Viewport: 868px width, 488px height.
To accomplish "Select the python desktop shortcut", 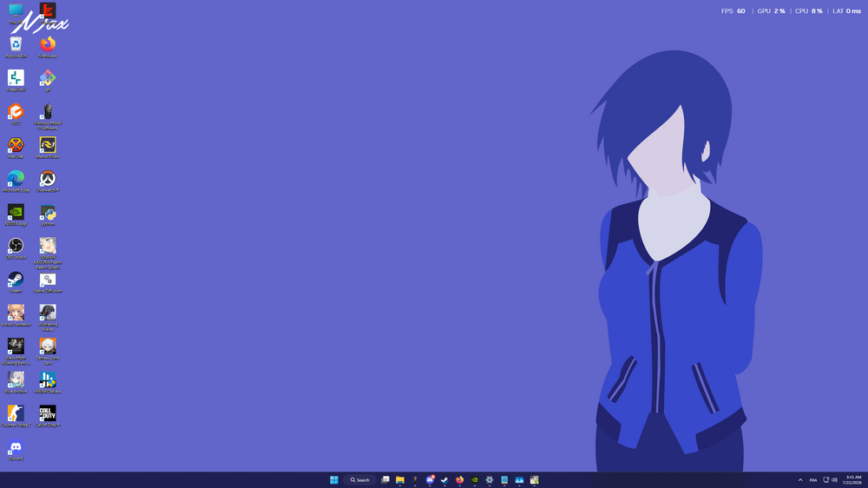I will pyautogui.click(x=48, y=215).
